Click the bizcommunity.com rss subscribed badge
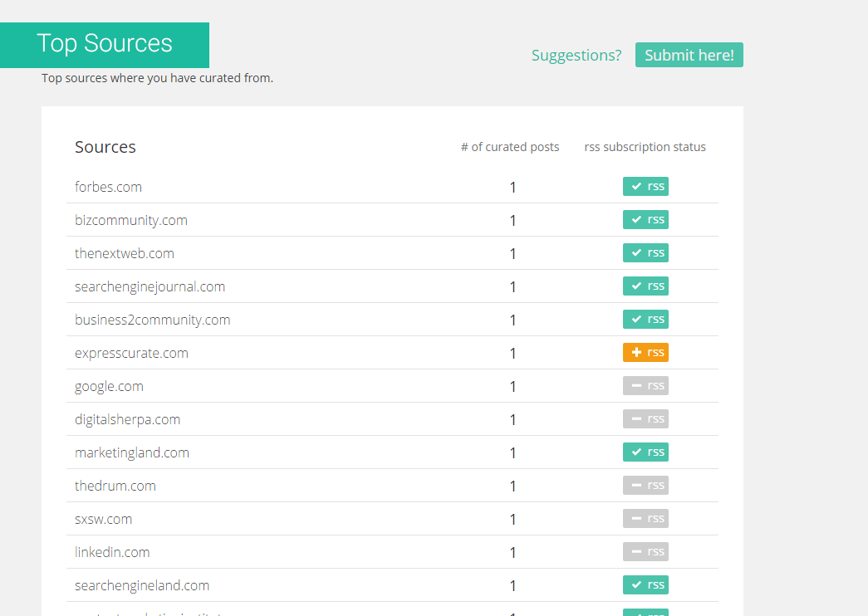Screen dimensions: 868x616 tap(645, 220)
